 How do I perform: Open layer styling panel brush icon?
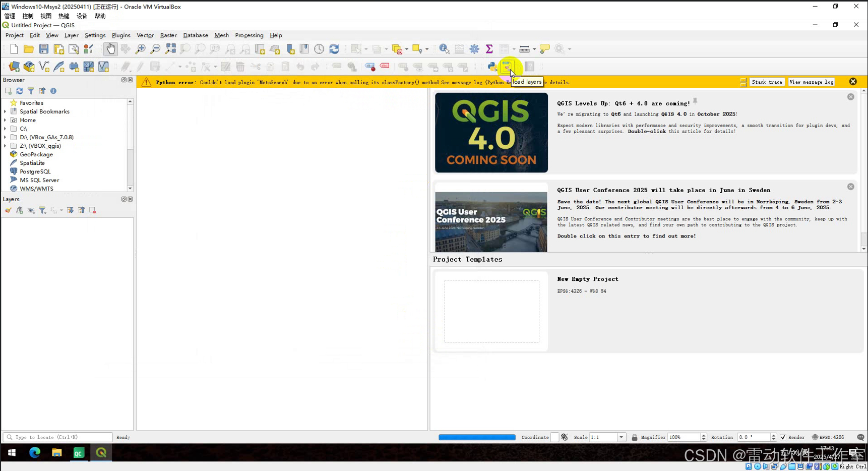pos(8,210)
